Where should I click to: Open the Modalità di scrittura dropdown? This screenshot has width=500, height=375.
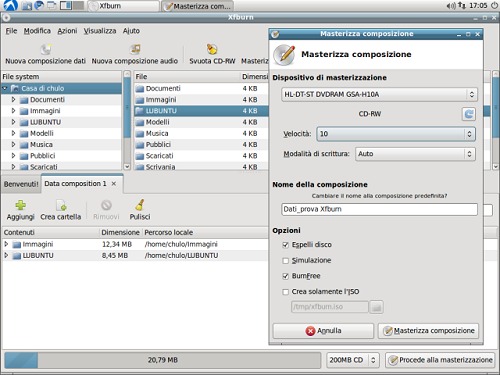pos(415,154)
